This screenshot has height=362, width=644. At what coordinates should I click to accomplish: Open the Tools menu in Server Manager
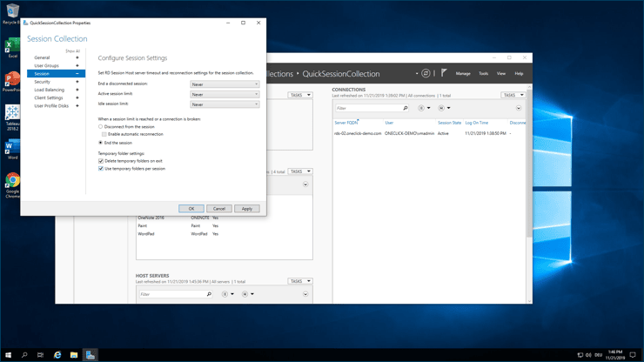click(x=483, y=74)
